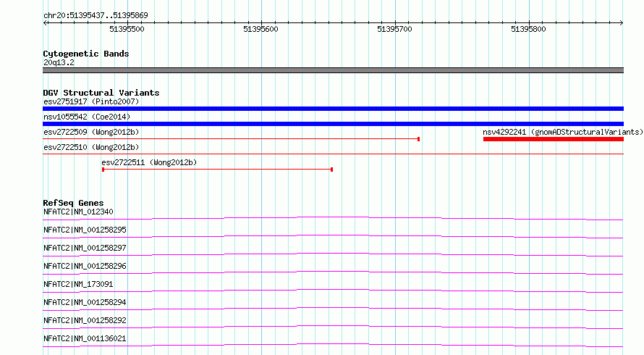Open transcript NFATC2|NM_001136021

pos(85,338)
